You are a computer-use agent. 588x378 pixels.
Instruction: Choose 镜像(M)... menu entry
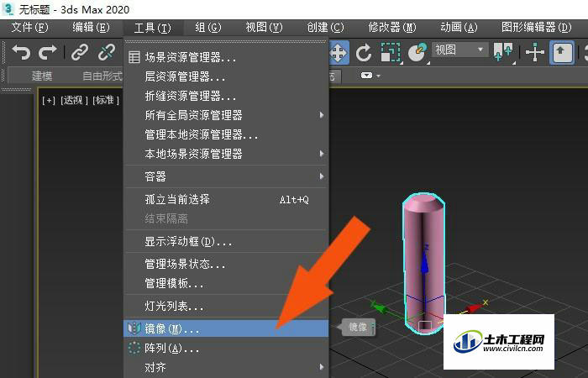226,328
